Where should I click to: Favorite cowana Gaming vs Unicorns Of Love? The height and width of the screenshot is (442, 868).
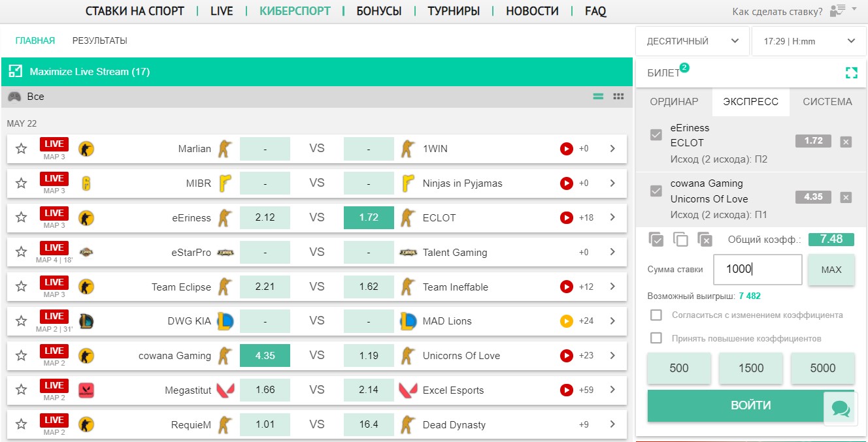click(21, 356)
